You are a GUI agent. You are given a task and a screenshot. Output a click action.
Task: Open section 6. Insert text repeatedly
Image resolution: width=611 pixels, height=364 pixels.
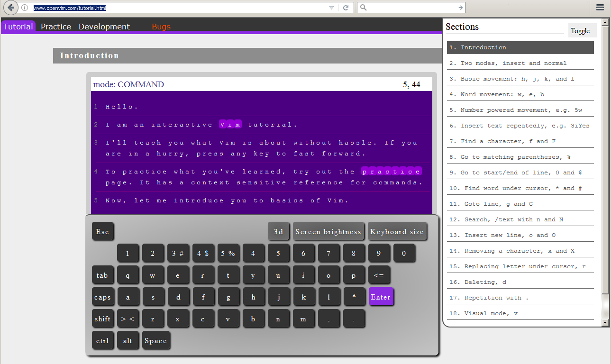pos(520,126)
